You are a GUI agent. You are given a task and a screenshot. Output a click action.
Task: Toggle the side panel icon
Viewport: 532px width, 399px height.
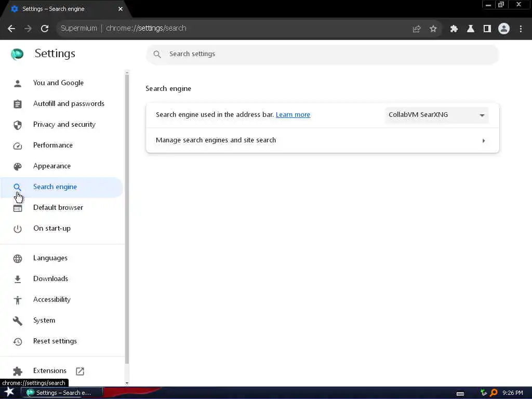487,29
